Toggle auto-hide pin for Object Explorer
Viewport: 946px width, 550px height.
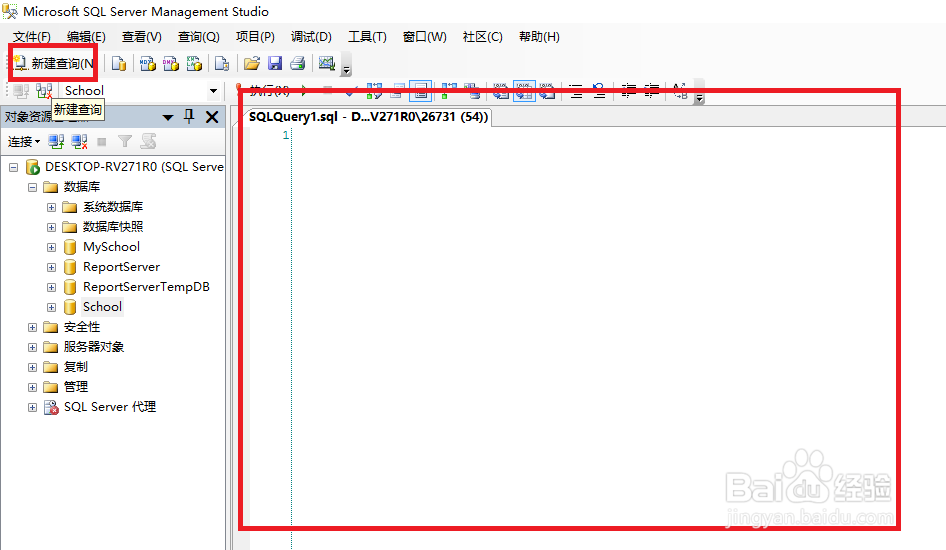(189, 116)
